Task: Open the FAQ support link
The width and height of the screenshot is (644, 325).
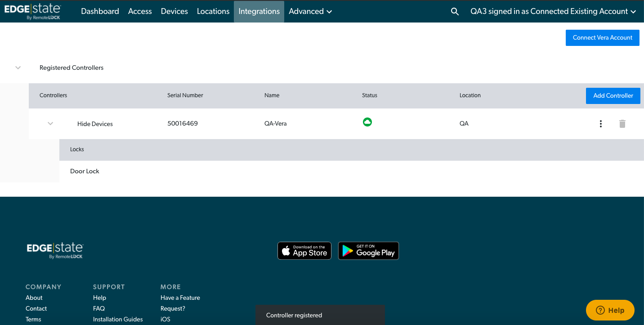Action: 98,308
